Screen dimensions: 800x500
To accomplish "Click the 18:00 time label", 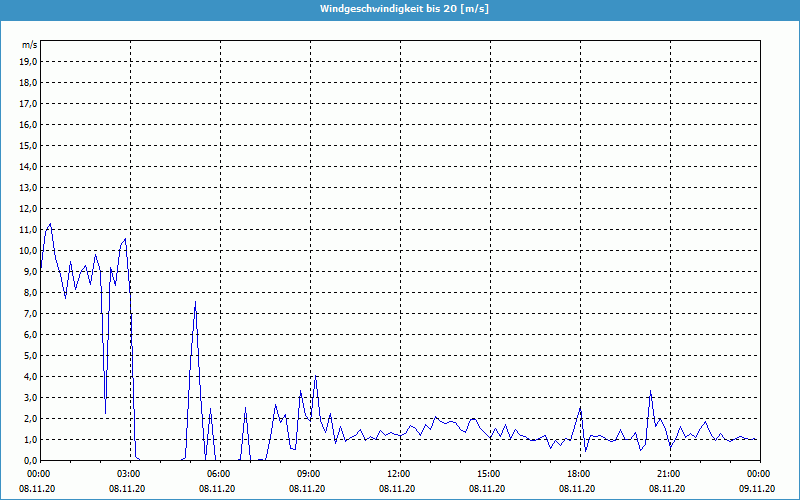I will coord(579,473).
